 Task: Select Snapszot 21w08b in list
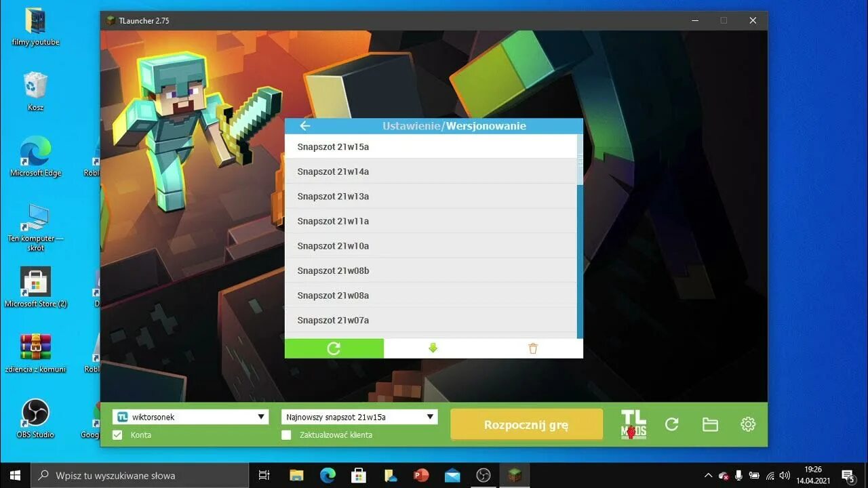pyautogui.click(x=431, y=270)
